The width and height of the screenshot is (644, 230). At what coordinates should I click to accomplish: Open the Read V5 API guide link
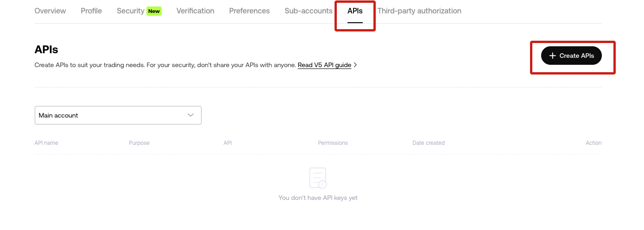click(x=324, y=65)
